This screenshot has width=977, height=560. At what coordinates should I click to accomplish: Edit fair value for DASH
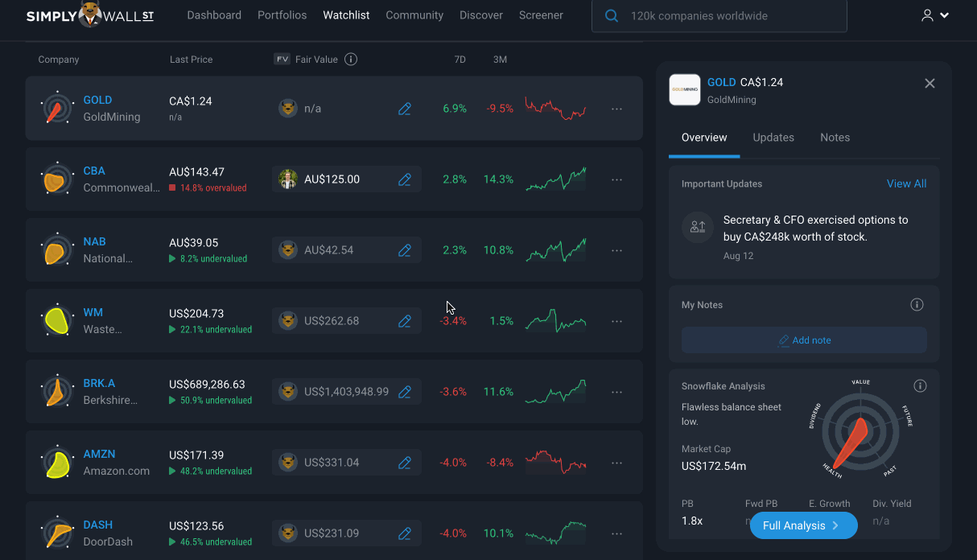pyautogui.click(x=405, y=533)
